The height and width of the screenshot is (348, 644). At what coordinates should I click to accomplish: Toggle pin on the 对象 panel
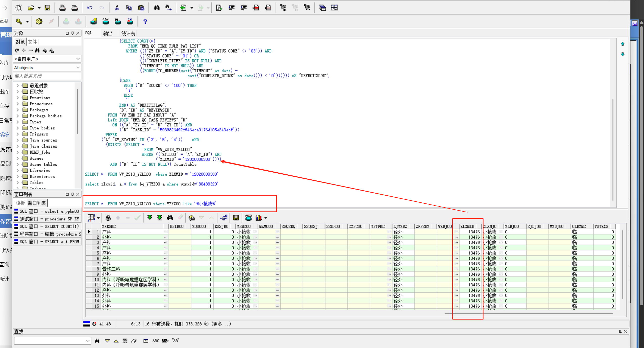point(72,33)
